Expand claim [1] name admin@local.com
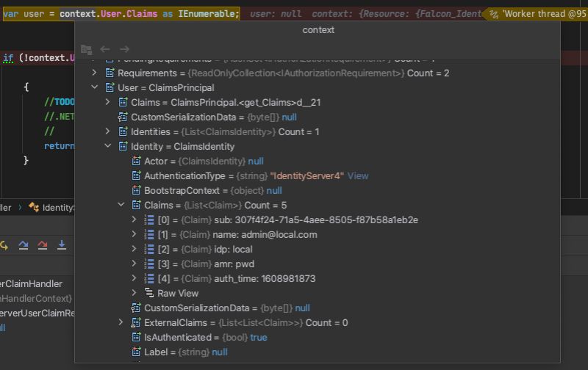The image size is (588, 370). [x=135, y=234]
